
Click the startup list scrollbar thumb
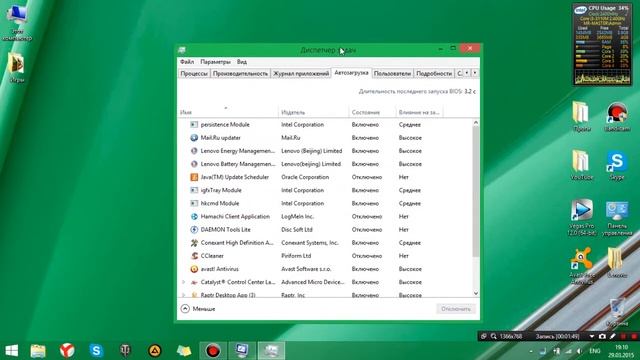coord(476,191)
